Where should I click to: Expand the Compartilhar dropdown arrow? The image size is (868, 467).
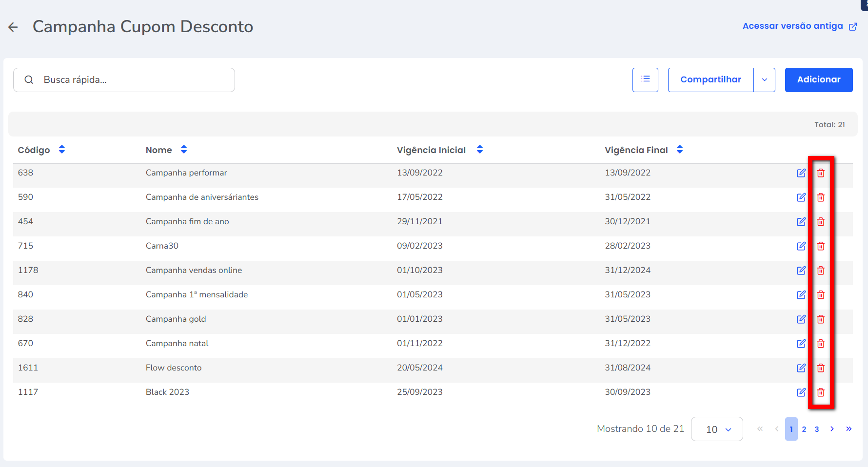(764, 80)
